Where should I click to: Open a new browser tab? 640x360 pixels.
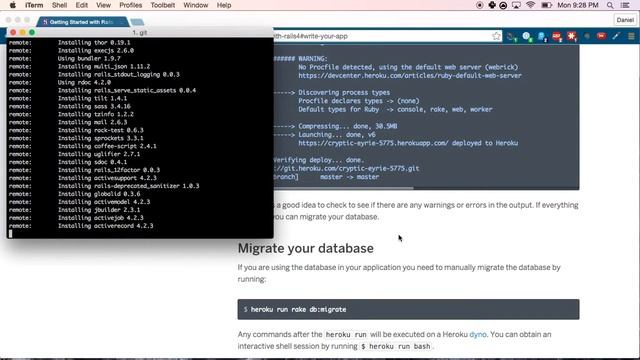[137, 22]
